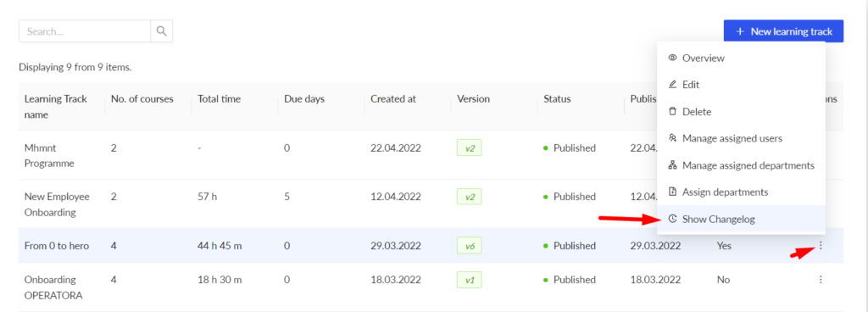Click the users icon for Manage assigned users
Viewport: 868px width, 312px height.
672,138
